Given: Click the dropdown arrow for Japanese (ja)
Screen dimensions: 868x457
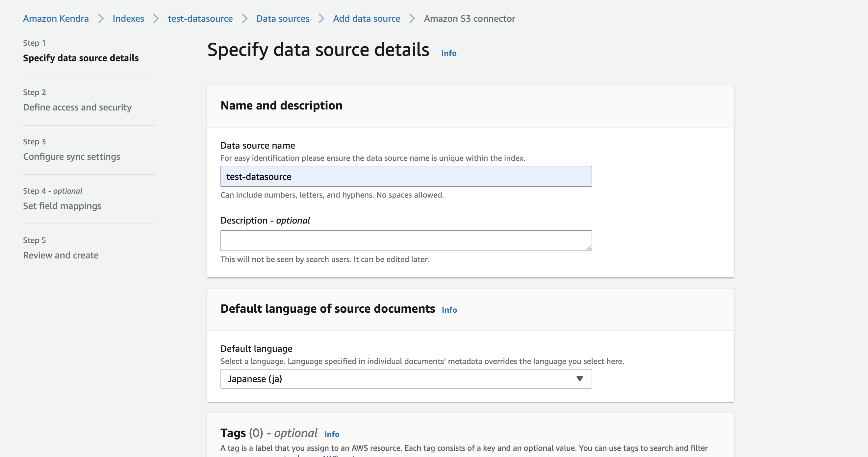Looking at the screenshot, I should [579, 379].
